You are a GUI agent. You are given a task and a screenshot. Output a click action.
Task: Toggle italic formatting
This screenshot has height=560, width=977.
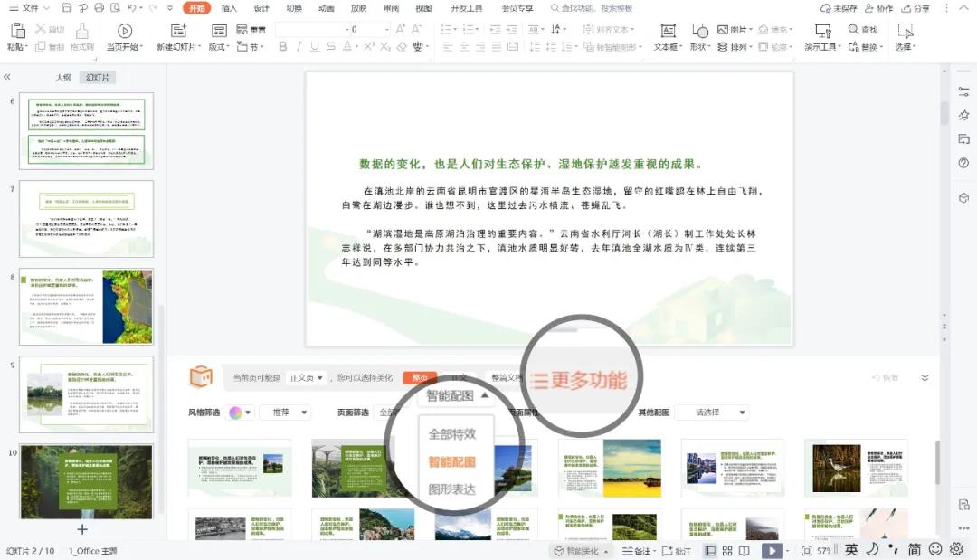pyautogui.click(x=299, y=45)
